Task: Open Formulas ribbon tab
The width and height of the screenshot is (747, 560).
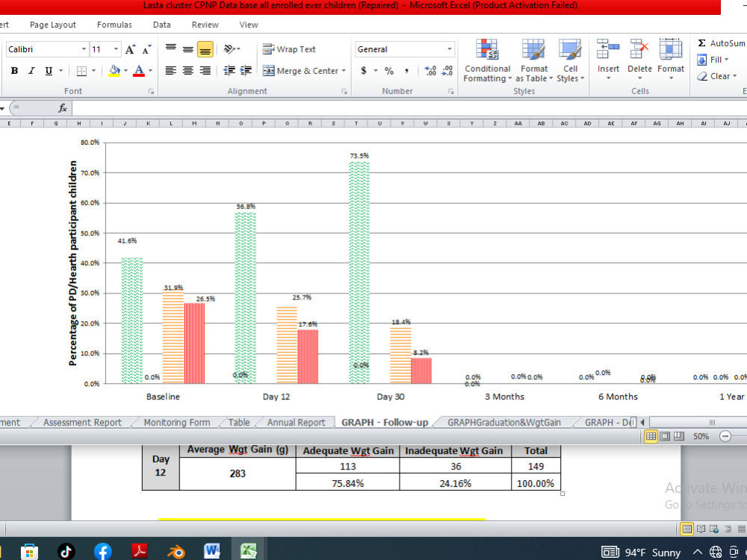Action: pyautogui.click(x=114, y=25)
